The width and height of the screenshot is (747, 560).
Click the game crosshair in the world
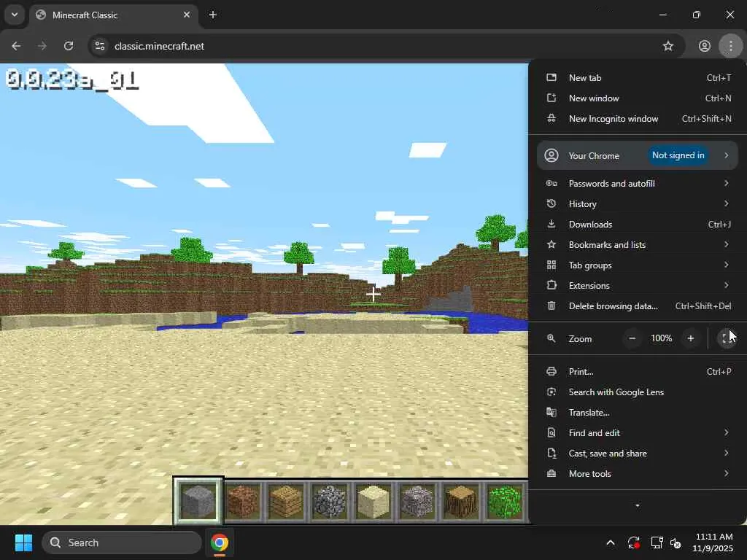(373, 294)
